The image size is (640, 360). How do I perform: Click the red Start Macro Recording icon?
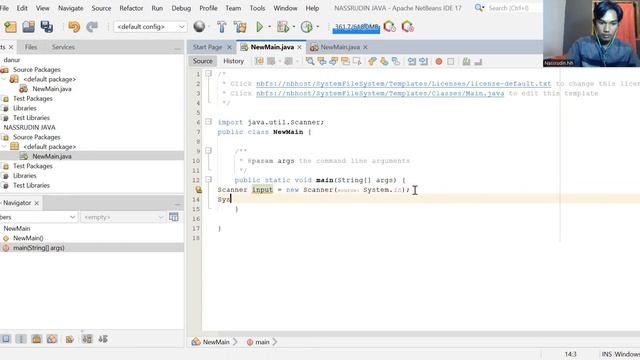tap(439, 61)
